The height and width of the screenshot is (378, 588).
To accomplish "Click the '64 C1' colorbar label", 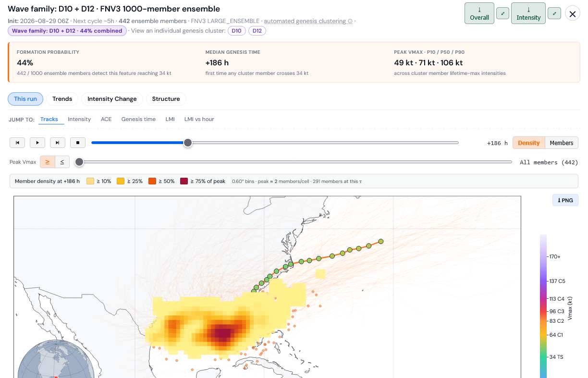I will 556,335.
